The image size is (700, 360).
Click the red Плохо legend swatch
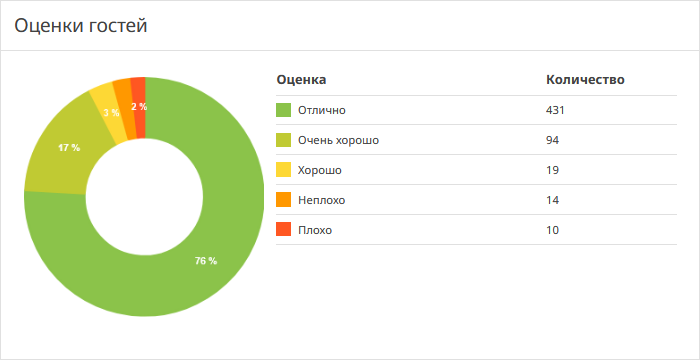[283, 230]
